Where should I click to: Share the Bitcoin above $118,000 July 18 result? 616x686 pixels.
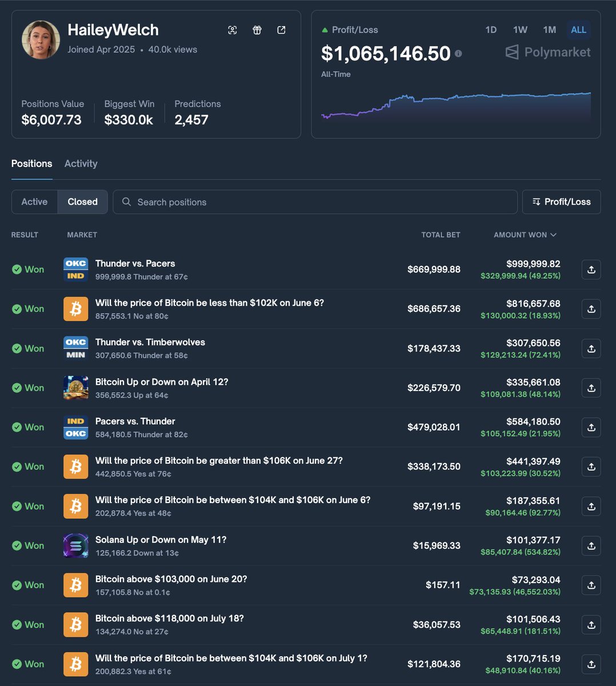[591, 625]
